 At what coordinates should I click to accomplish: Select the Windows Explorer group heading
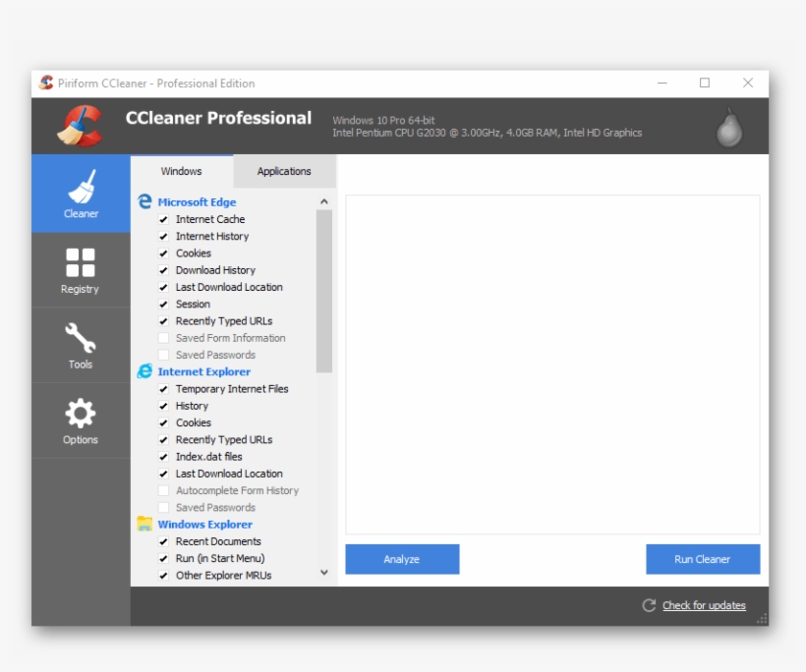tap(205, 524)
